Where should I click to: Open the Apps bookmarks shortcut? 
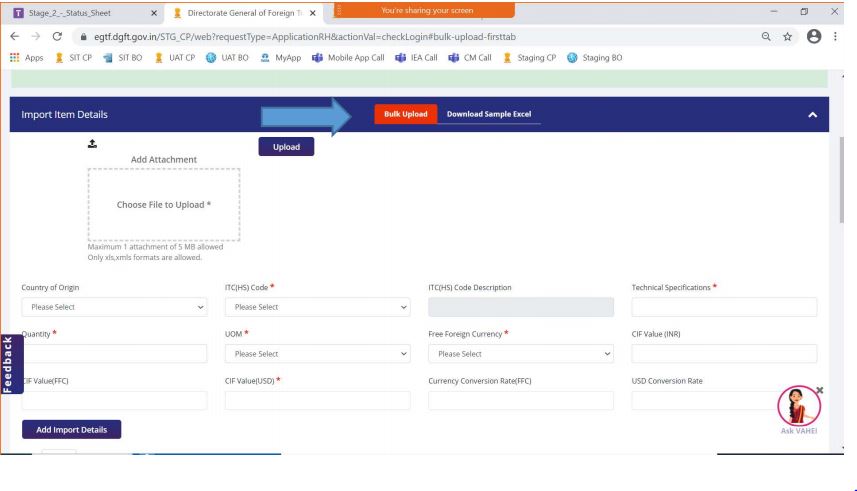tap(26, 57)
